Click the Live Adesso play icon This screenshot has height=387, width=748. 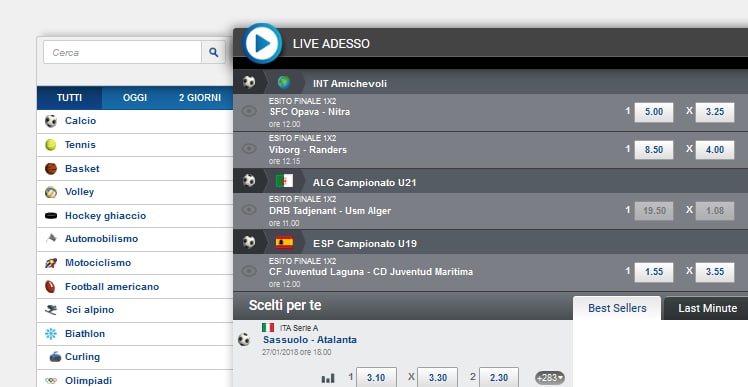point(262,43)
